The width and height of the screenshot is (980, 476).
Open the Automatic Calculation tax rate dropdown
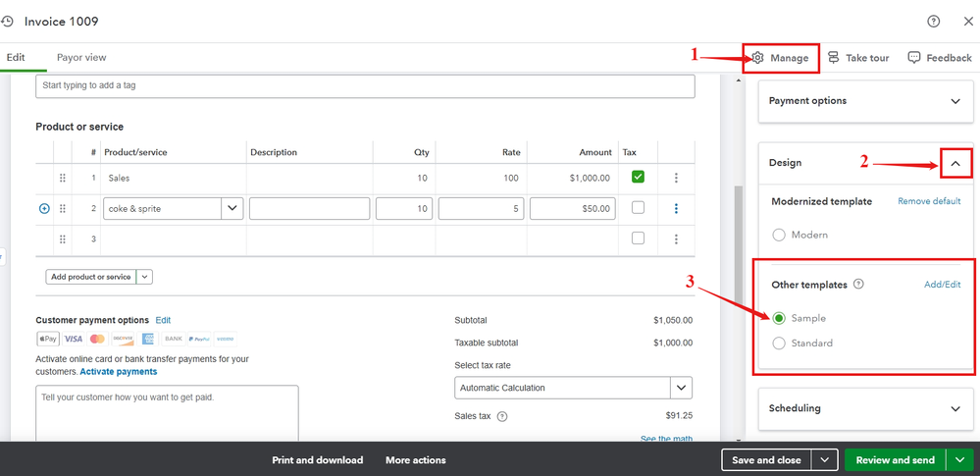681,388
